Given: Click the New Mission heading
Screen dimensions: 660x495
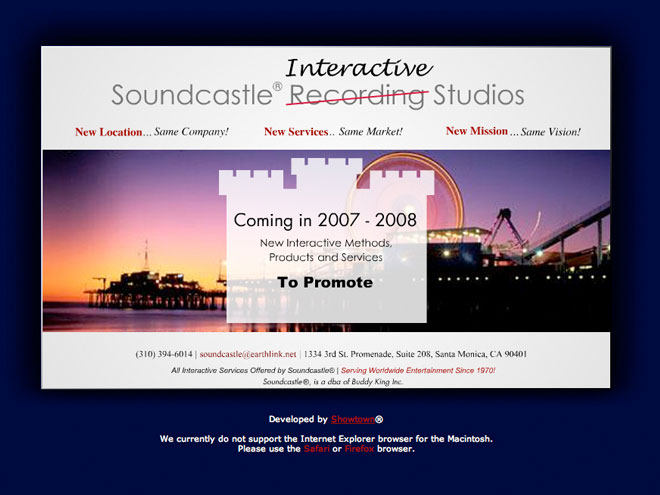Looking at the screenshot, I should (476, 131).
